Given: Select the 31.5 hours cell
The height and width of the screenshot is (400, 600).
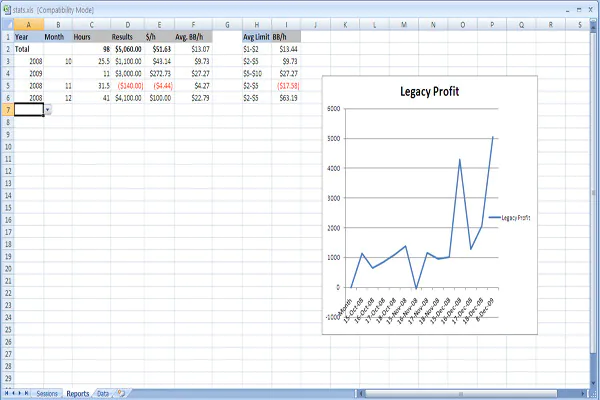Looking at the screenshot, I should click(91, 86).
